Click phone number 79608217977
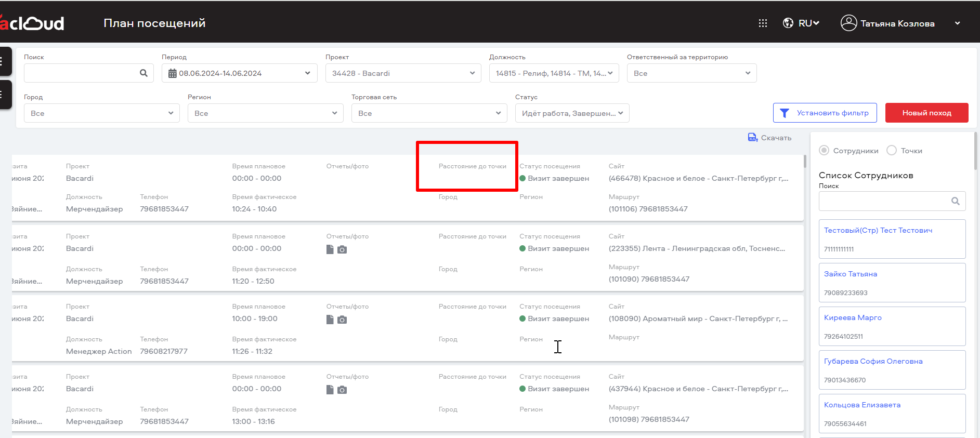Image resolution: width=980 pixels, height=438 pixels. 164,351
